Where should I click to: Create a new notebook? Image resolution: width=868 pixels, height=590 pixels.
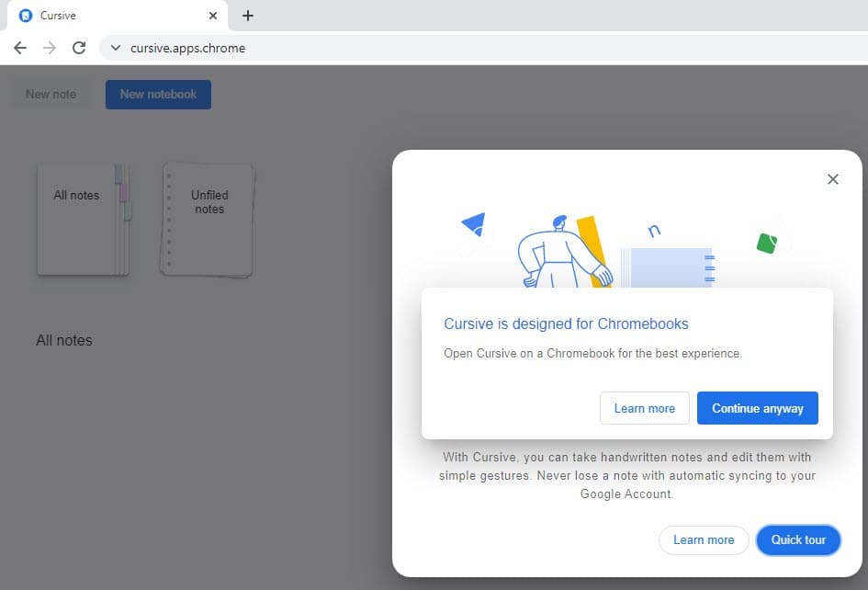pos(158,94)
